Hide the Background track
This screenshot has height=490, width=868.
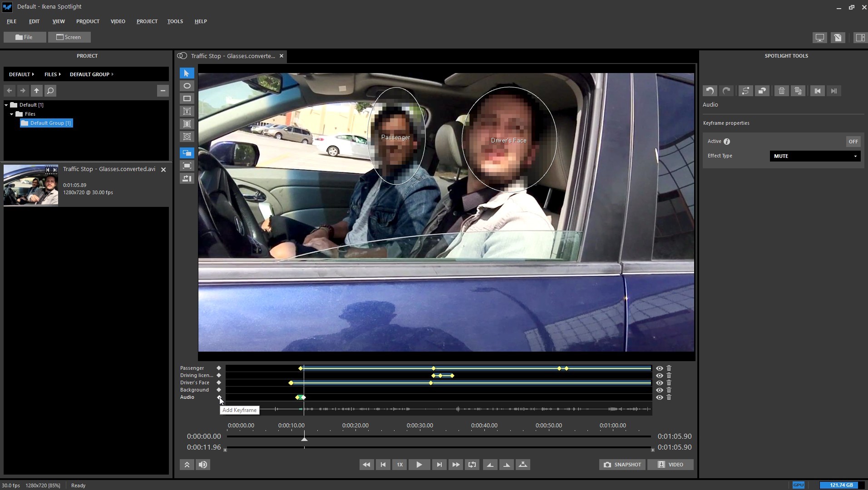(660, 390)
